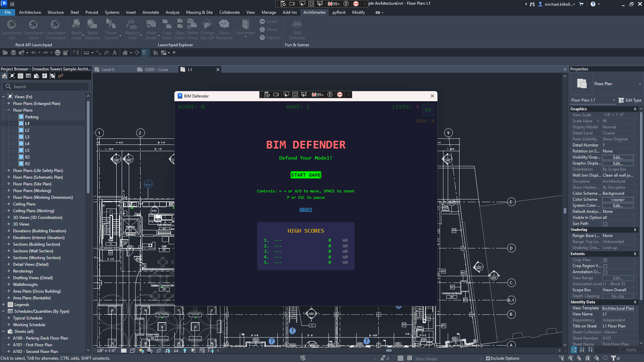Open the pyRevit ribbon tab
Image resolution: width=644 pixels, height=362 pixels.
[x=339, y=12]
